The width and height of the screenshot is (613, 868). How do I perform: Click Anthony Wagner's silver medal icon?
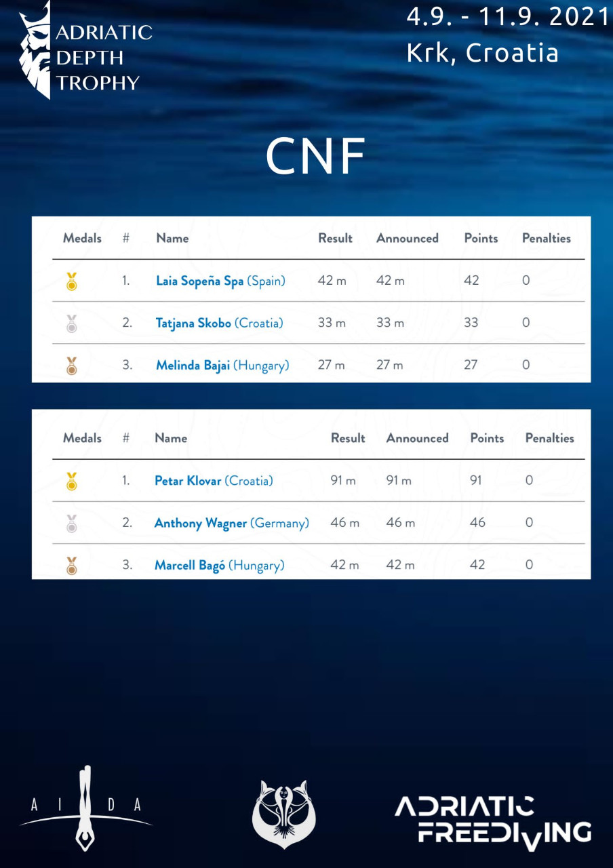click(72, 523)
